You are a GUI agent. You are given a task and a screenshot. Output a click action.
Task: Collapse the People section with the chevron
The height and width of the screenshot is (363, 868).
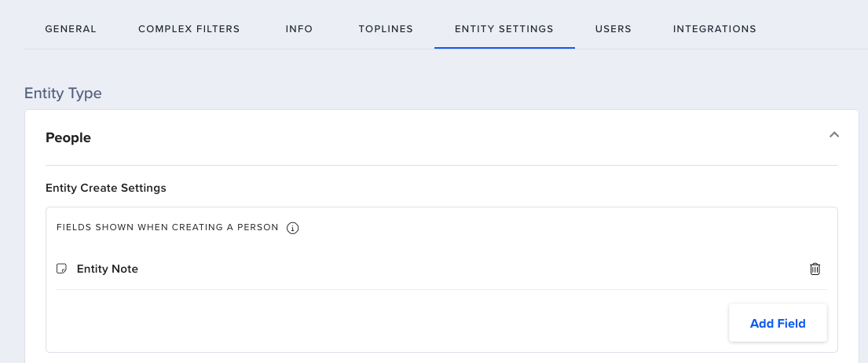pos(834,134)
